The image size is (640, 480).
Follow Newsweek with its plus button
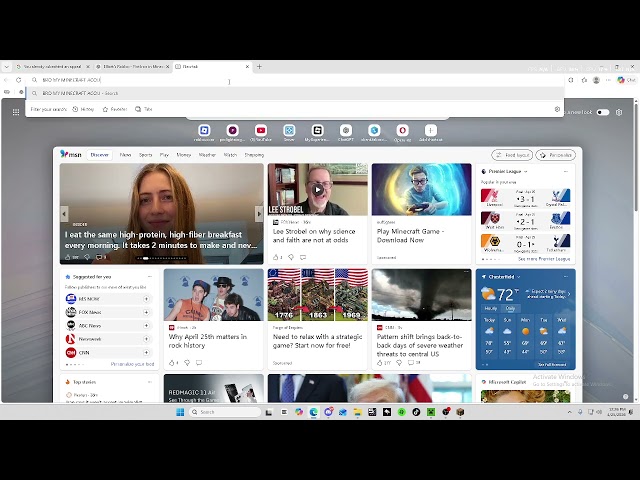(x=146, y=339)
